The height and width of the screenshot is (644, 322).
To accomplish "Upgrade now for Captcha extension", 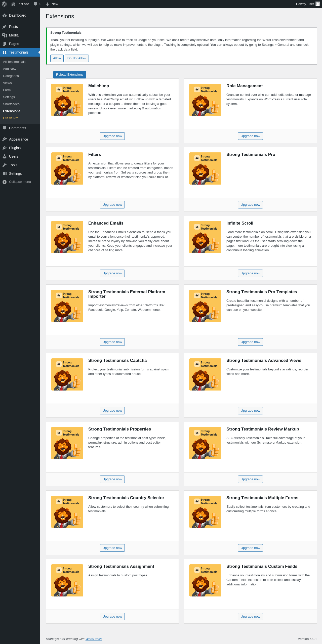I will click(x=112, y=411).
